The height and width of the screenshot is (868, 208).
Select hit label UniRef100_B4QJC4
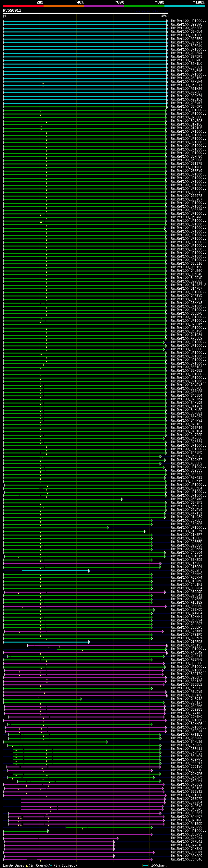187,396
